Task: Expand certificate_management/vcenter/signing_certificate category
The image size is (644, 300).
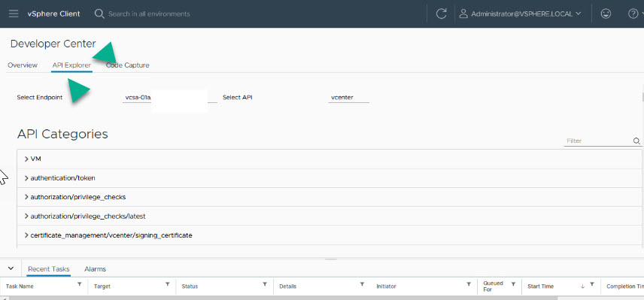Action: pos(26,235)
